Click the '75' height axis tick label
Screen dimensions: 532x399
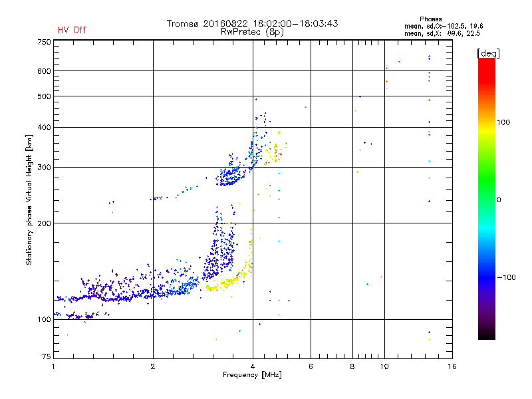47,356
